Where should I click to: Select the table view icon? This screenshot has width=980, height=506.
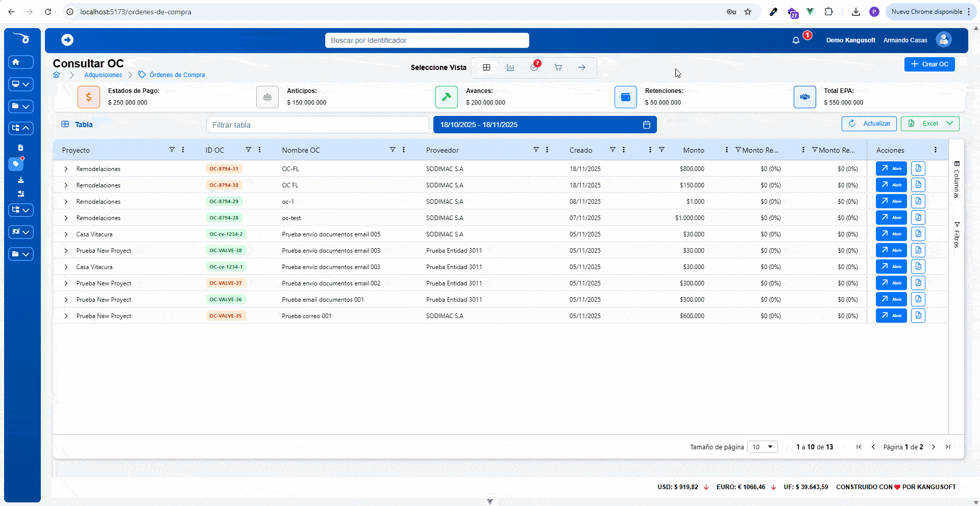pos(486,67)
